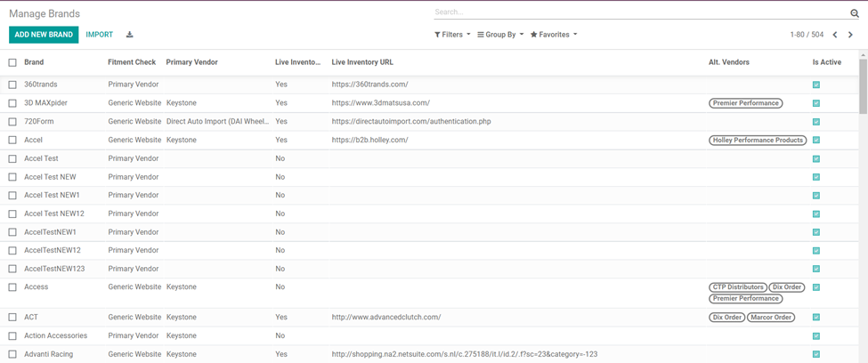Viewport: 868px width, 363px height.
Task: Click No inventory cell for Access
Action: pyautogui.click(x=280, y=287)
